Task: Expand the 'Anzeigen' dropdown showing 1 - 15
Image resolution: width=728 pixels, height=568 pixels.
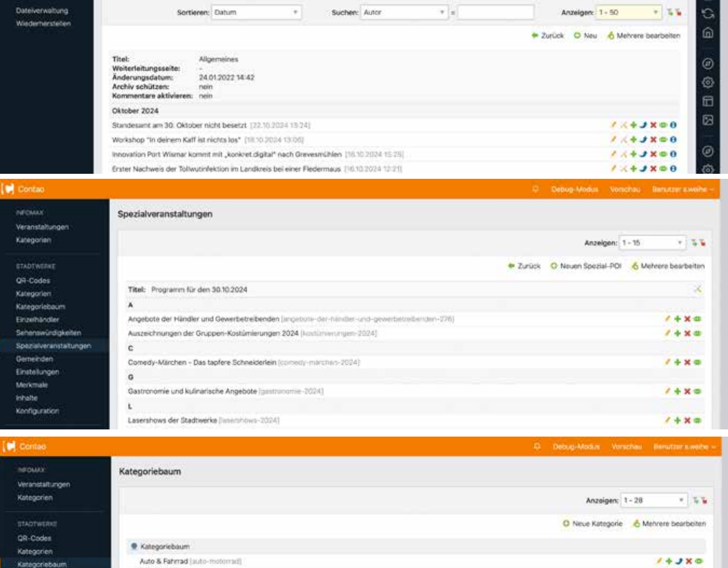Action: (x=653, y=244)
